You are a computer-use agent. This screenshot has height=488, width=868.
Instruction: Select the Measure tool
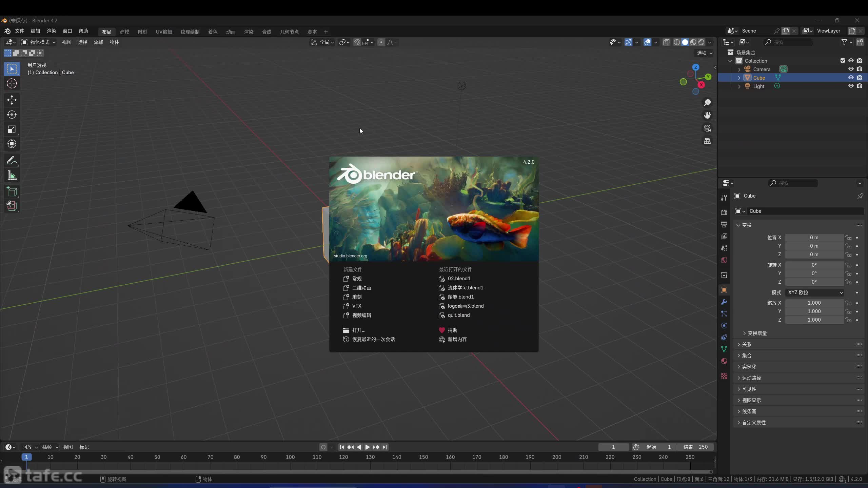pos(12,175)
